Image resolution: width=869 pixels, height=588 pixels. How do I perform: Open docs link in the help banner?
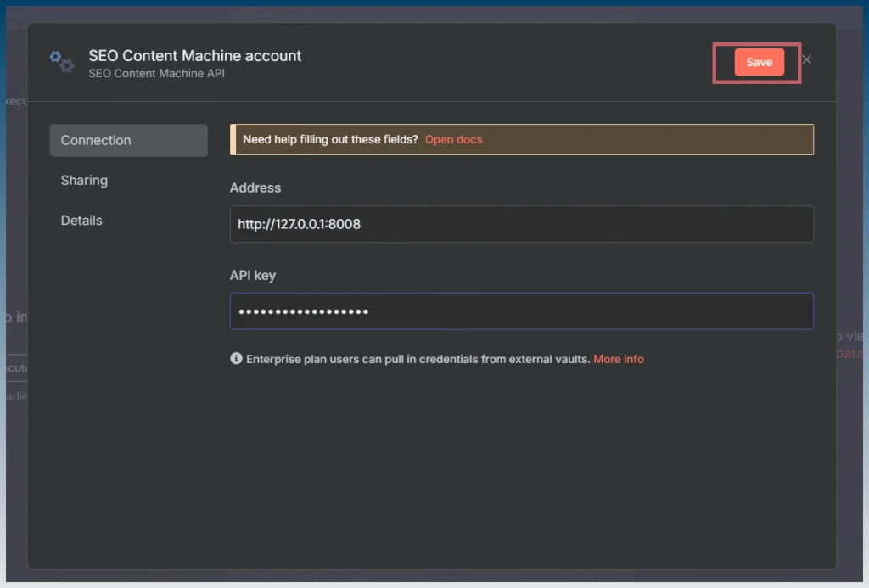point(453,140)
